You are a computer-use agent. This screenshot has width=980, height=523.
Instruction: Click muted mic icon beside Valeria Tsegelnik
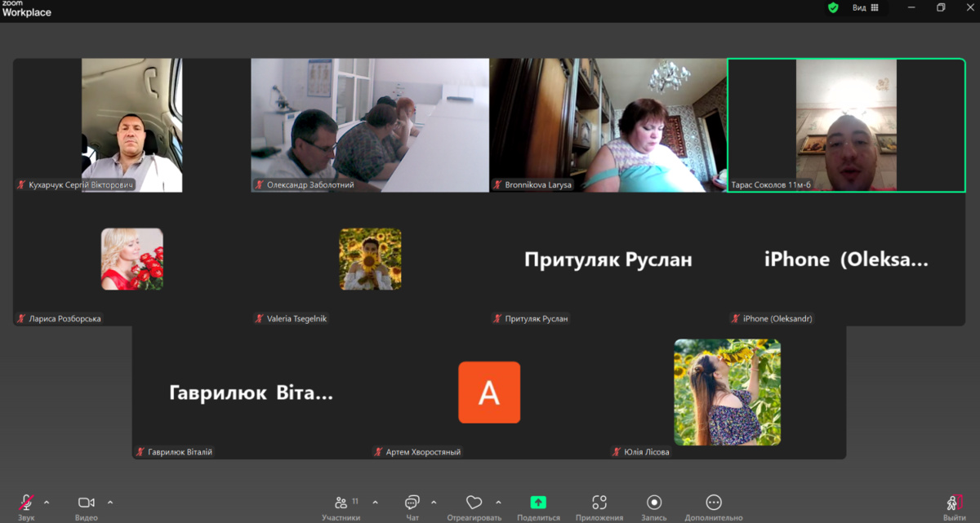point(260,319)
